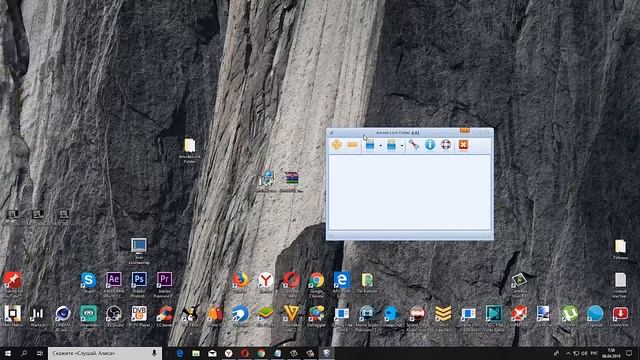
Task: Open dropdown arrow beside first lock icon
Action: point(380,145)
